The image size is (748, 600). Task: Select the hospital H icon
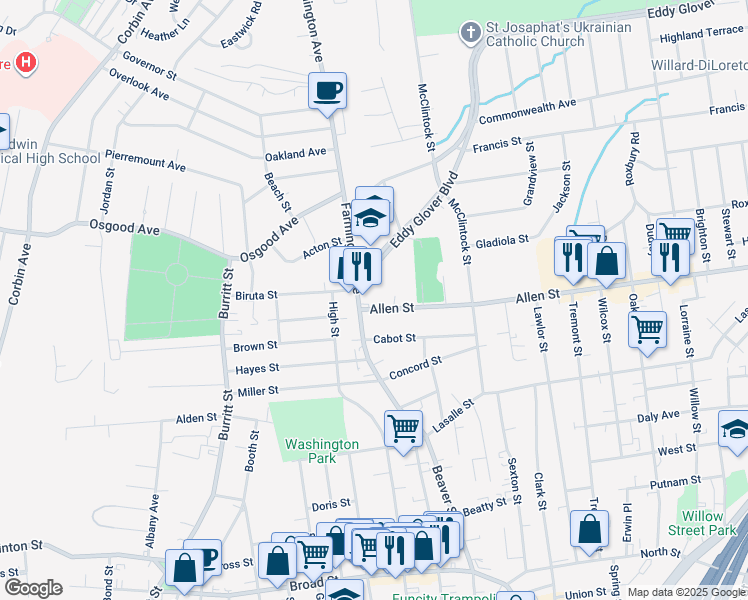click(26, 63)
